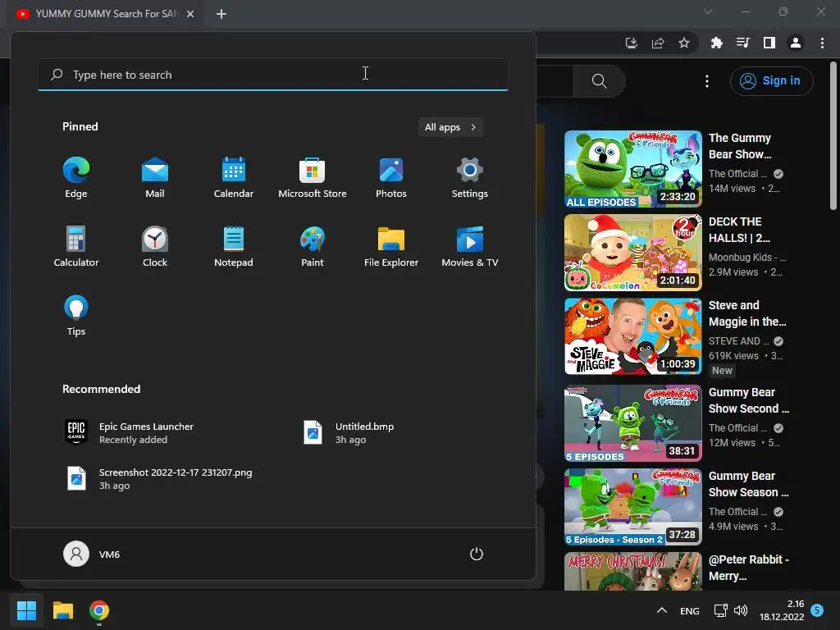The height and width of the screenshot is (630, 840).
Task: Focus the Type here to search field
Action: coord(273,75)
